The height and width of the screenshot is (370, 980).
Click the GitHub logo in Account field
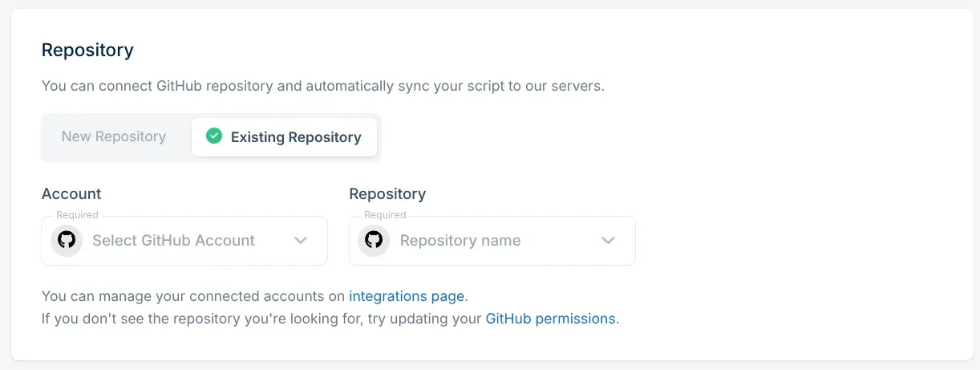(67, 240)
